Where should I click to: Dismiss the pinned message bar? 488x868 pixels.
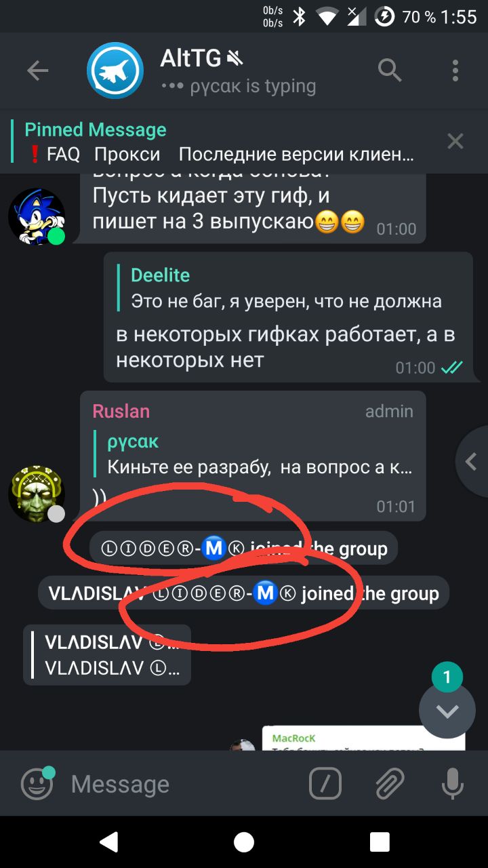pyautogui.click(x=455, y=141)
